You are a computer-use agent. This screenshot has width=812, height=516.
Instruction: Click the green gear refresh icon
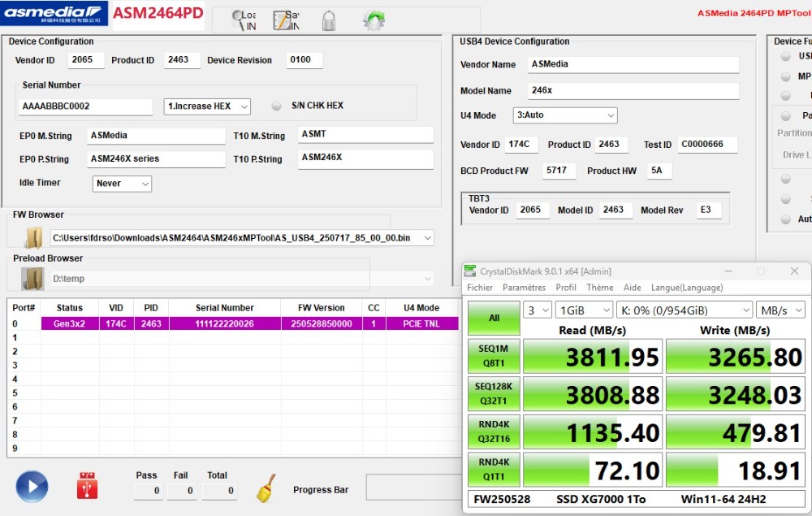374,20
